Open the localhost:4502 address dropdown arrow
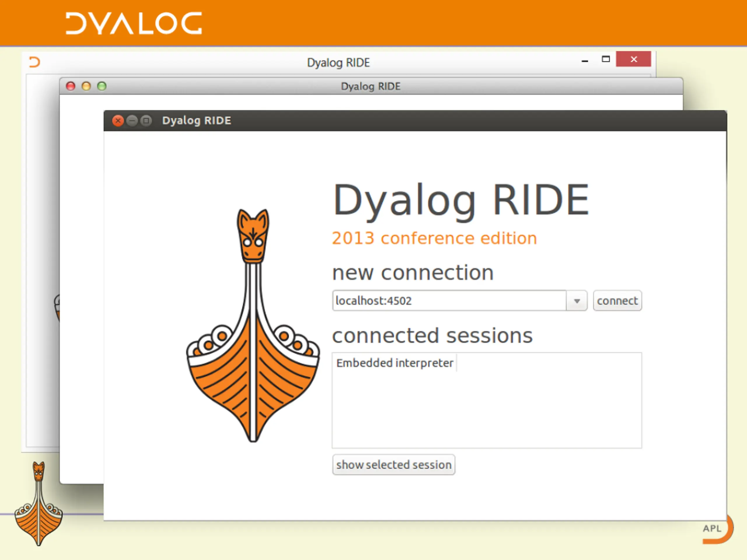 (577, 300)
